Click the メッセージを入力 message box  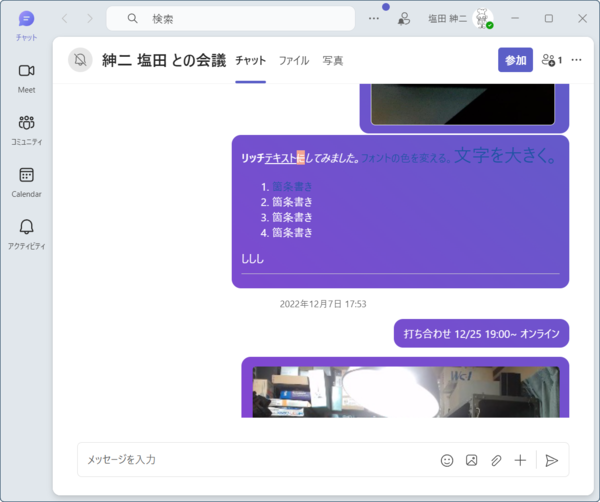pos(256,460)
